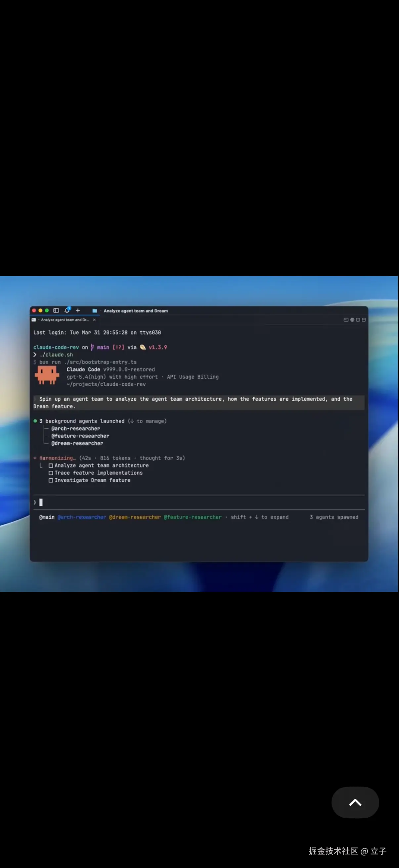The image size is (399, 868).
Task: Click the bun logo icon before v1.3.9
Action: (143, 347)
